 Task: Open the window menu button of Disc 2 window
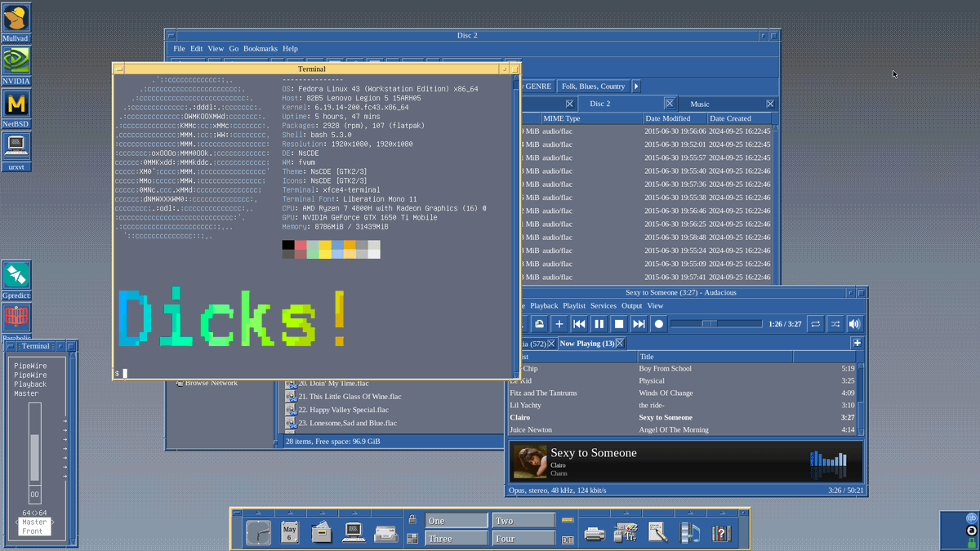tap(171, 36)
